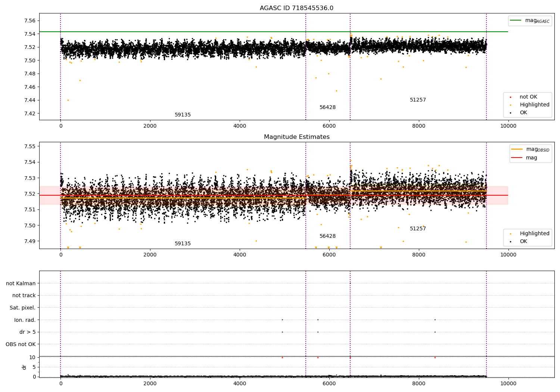
Task: Click obsid label 59135 in Magnitude Estimates plot
Action: [x=183, y=244]
